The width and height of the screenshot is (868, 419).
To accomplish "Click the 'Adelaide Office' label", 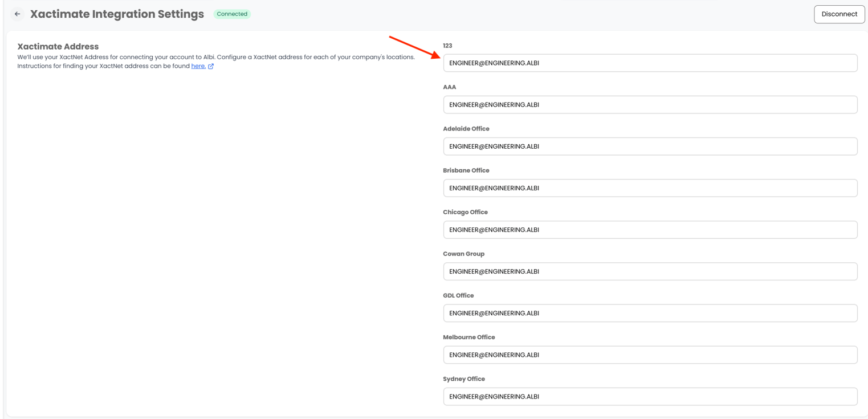I will 466,129.
